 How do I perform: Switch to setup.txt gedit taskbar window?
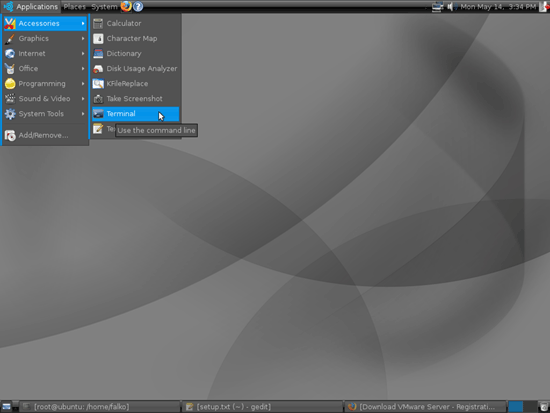[x=262, y=407]
